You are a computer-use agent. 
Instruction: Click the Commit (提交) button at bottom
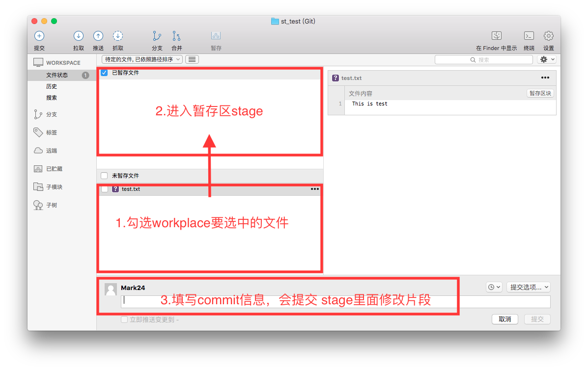point(537,319)
